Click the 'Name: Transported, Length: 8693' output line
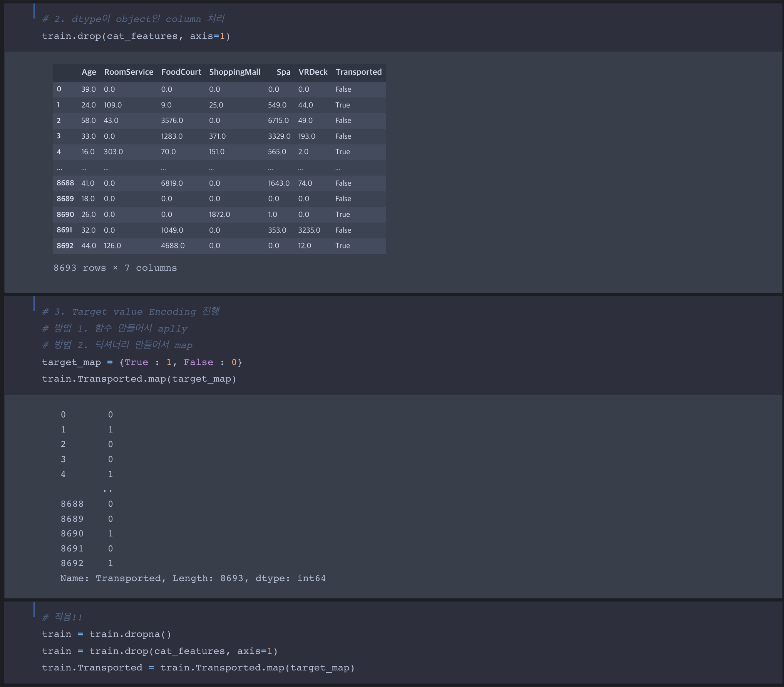 click(193, 578)
